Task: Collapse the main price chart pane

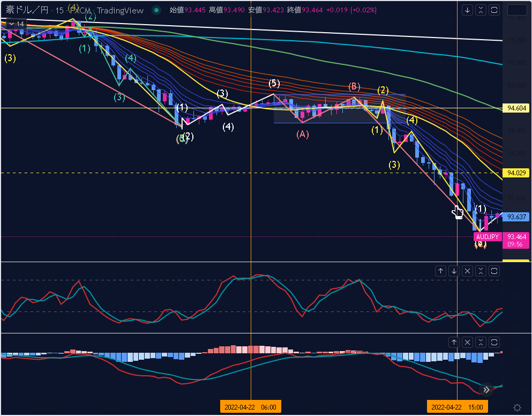Action: (481, 10)
